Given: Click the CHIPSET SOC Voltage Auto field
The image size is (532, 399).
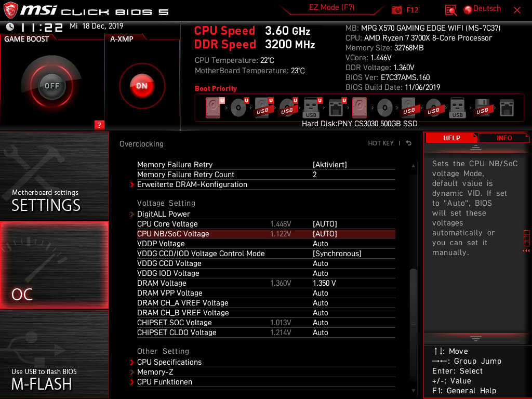Looking at the screenshot, I should click(320, 322).
